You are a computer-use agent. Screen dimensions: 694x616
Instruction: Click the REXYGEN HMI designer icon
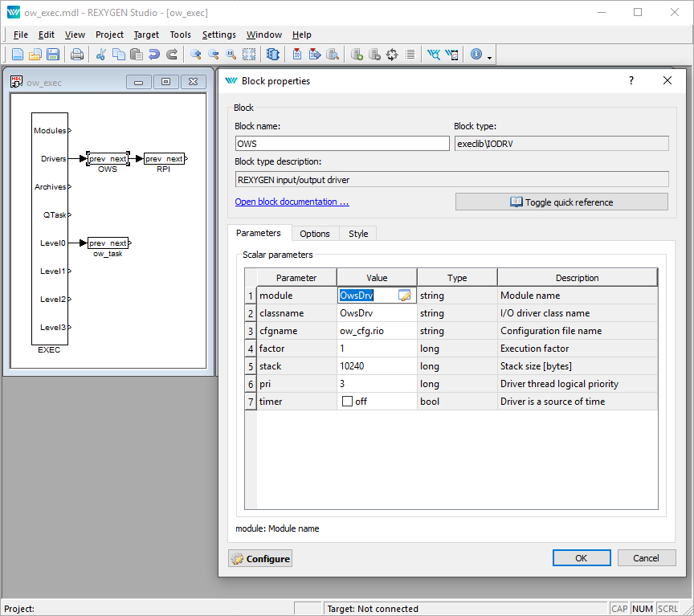pyautogui.click(x=452, y=55)
